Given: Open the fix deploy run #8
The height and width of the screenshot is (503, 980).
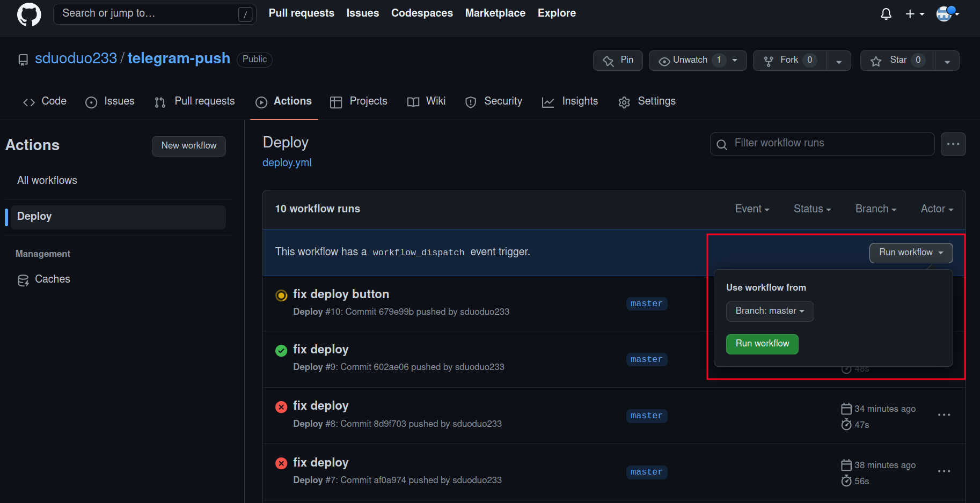Looking at the screenshot, I should [x=320, y=406].
